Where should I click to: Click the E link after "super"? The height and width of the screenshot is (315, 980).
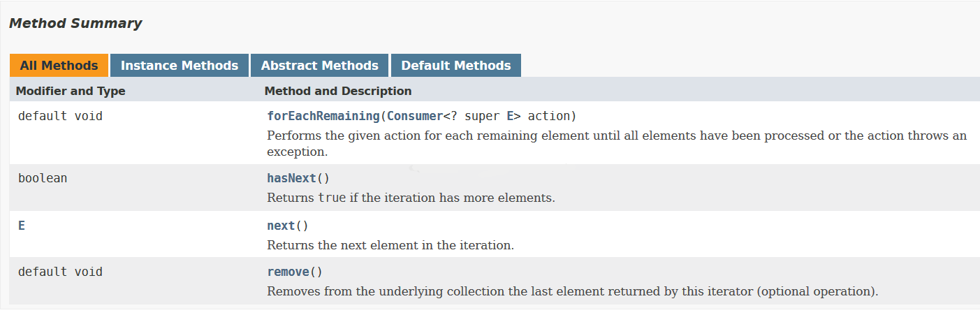[509, 116]
